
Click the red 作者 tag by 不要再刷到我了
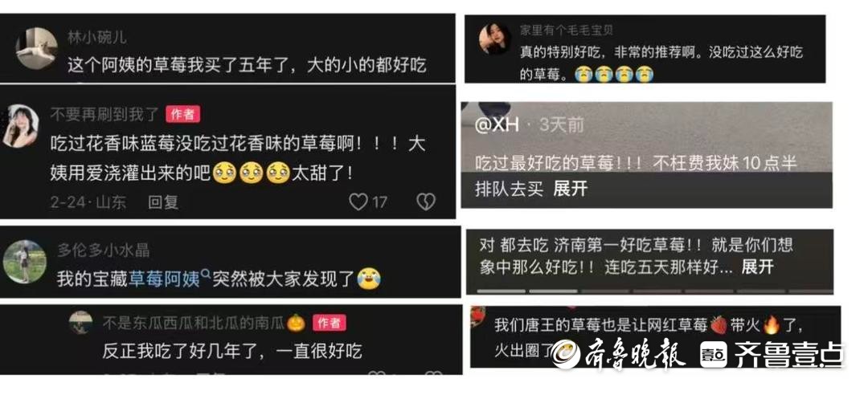pyautogui.click(x=182, y=115)
